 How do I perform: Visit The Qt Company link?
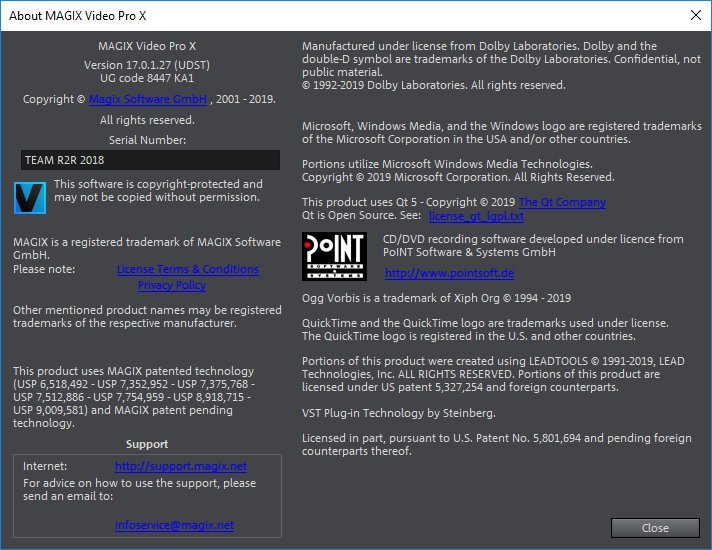point(562,202)
